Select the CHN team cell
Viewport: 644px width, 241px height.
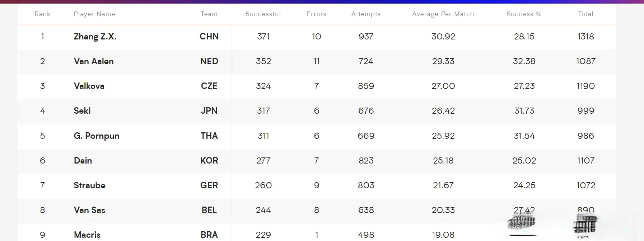tap(209, 36)
